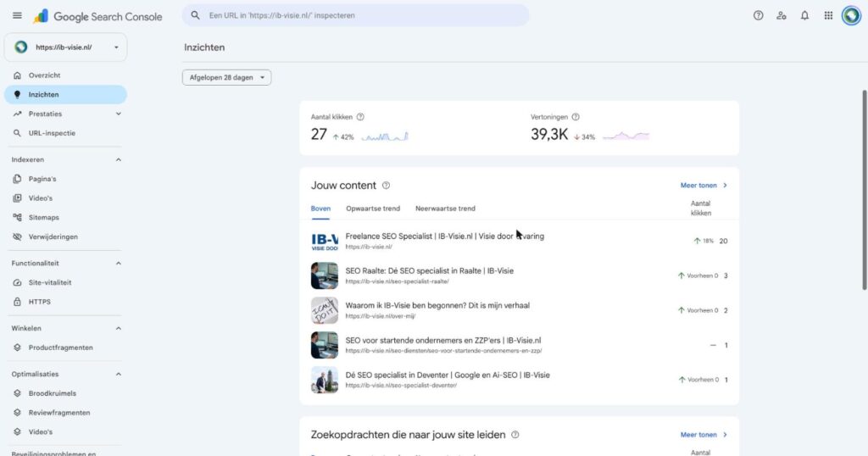868x456 pixels.
Task: Select the Boven tab
Action: tap(320, 209)
